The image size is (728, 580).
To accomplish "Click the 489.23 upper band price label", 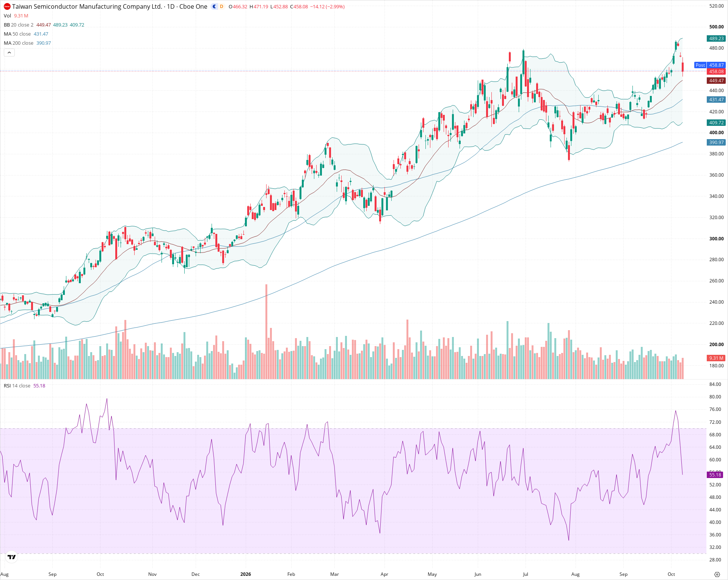I will (x=716, y=38).
